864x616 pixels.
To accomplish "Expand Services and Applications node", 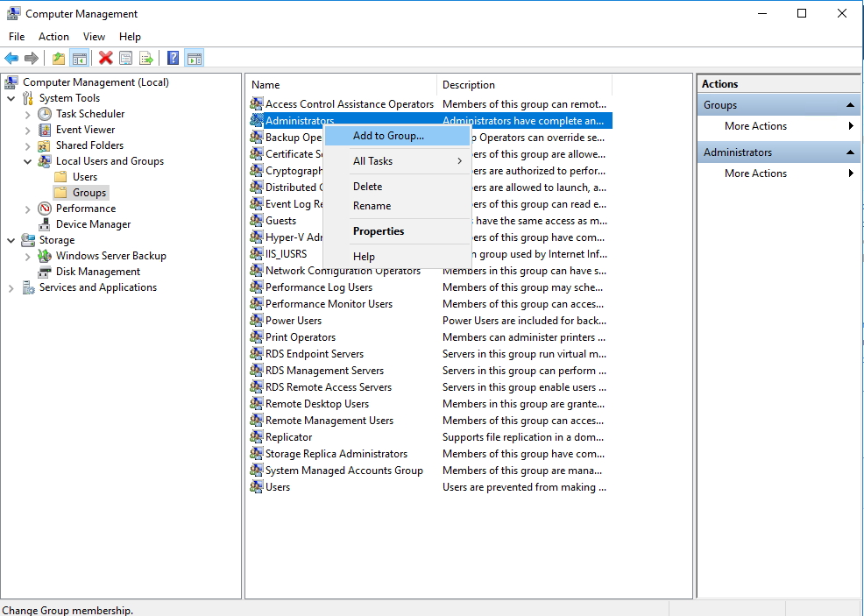I will click(11, 287).
